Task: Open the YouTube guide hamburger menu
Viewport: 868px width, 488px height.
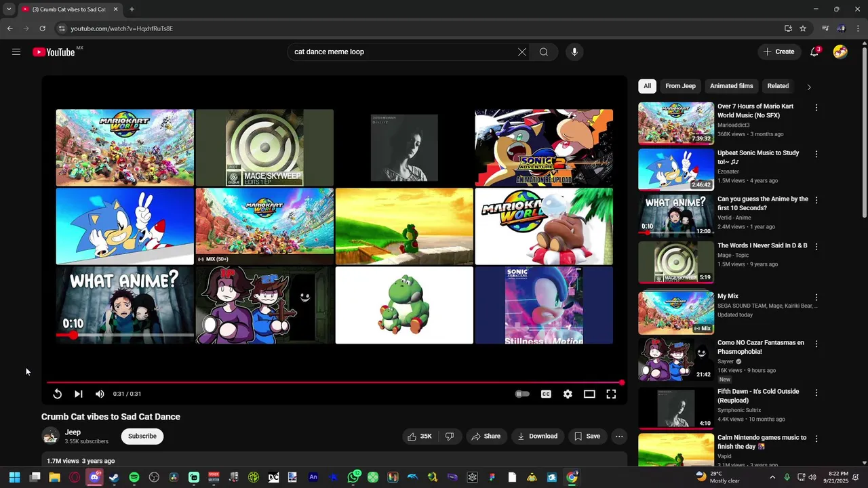Action: coord(16,52)
